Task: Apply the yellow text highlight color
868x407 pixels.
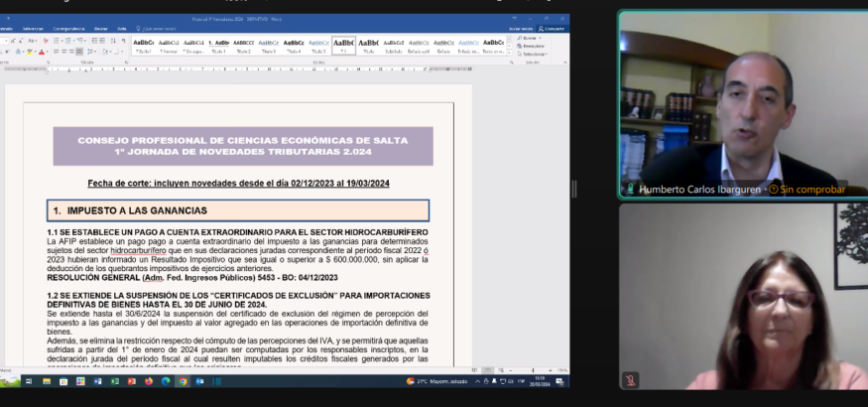Action: 30,52
